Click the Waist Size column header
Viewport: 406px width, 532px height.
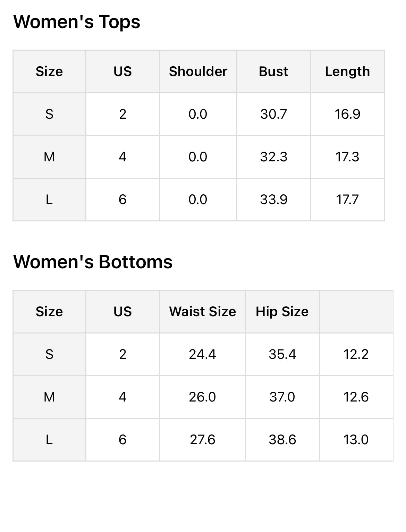(202, 312)
